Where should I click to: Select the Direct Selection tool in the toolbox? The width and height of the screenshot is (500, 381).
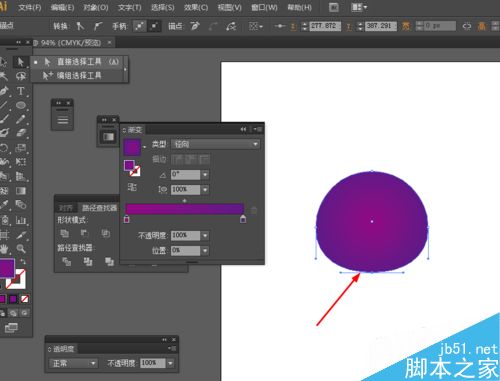pyautogui.click(x=21, y=62)
